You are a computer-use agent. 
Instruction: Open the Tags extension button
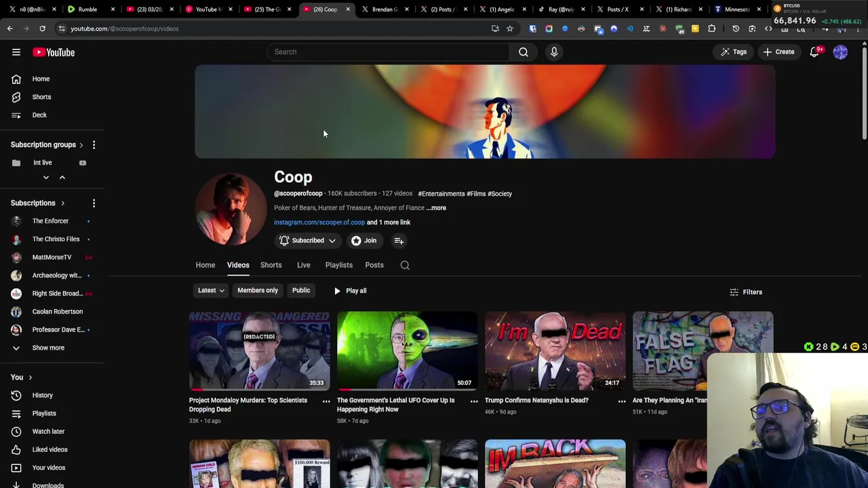click(x=734, y=52)
